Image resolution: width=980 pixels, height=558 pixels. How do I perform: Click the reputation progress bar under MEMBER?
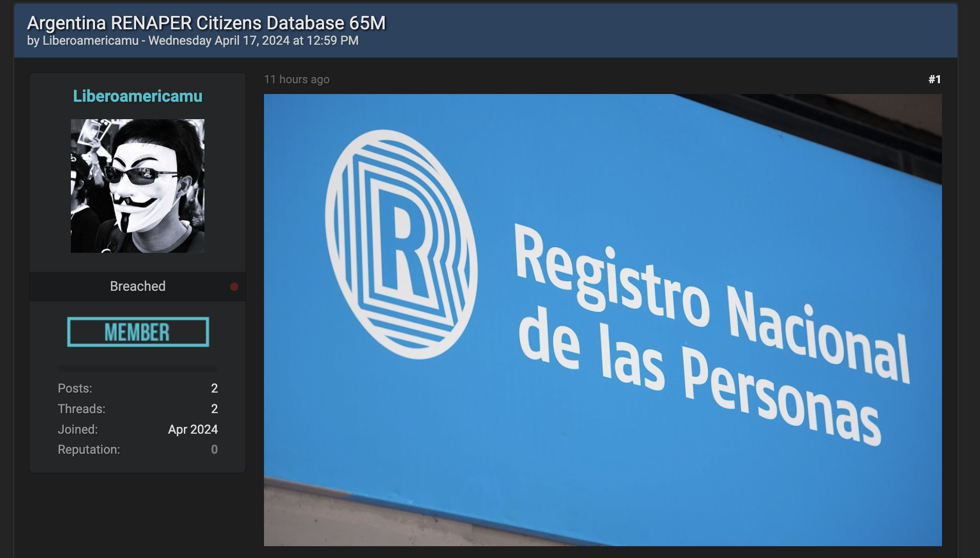point(138,368)
